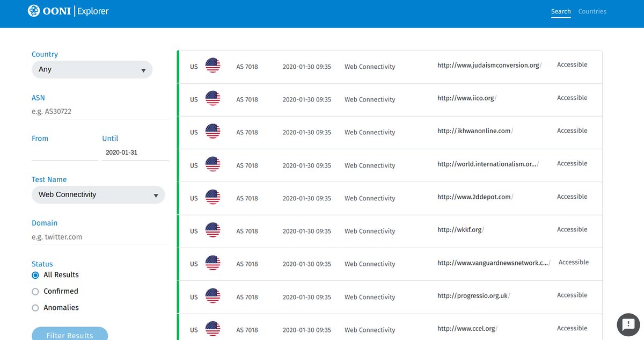The image size is (644, 340).
Task: Click Accessible status in iico.org row
Action: [x=572, y=98]
